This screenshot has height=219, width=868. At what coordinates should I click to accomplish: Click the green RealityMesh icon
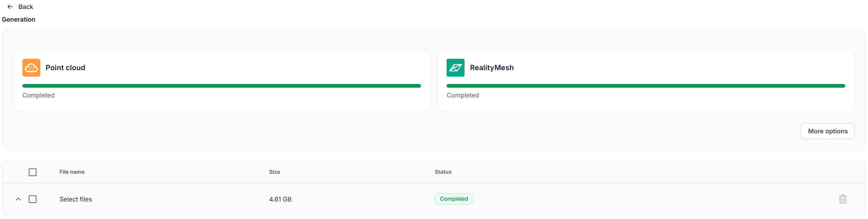coord(455,68)
